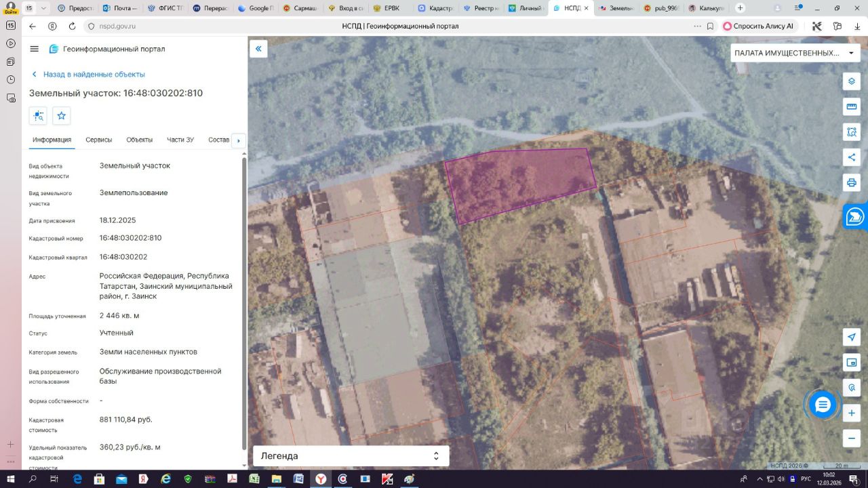Open the hamburger menu of the geoportal
868x488 pixels.
[35, 49]
